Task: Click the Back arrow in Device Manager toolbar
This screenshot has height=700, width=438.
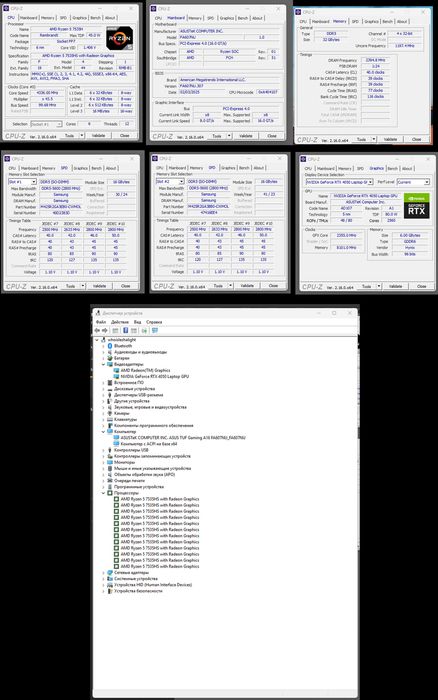Action: tap(97, 330)
